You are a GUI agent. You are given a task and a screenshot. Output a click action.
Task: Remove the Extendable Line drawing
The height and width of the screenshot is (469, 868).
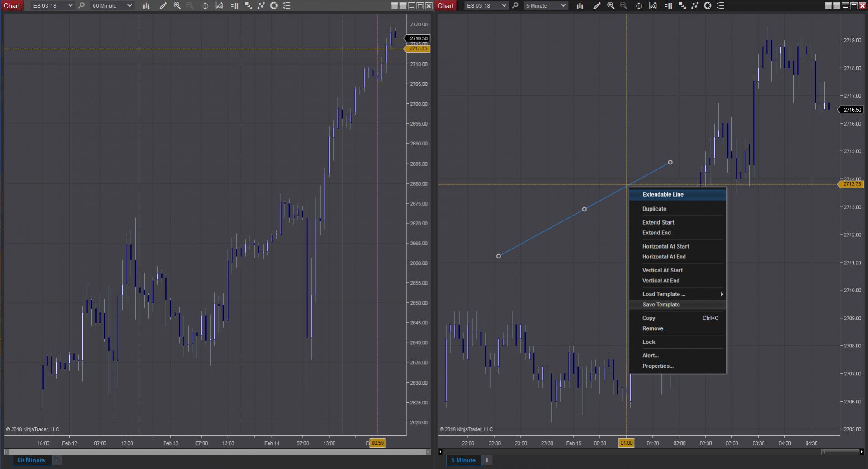pos(678,328)
